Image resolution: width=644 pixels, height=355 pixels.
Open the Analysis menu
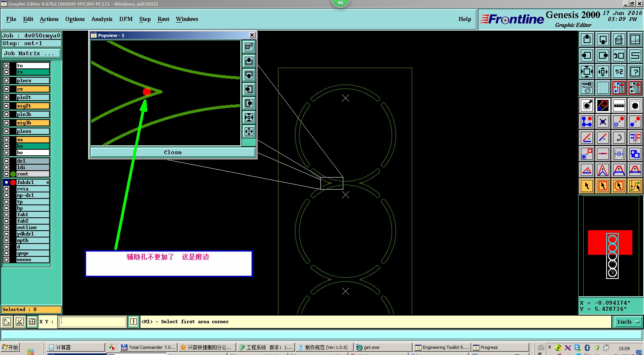point(102,19)
